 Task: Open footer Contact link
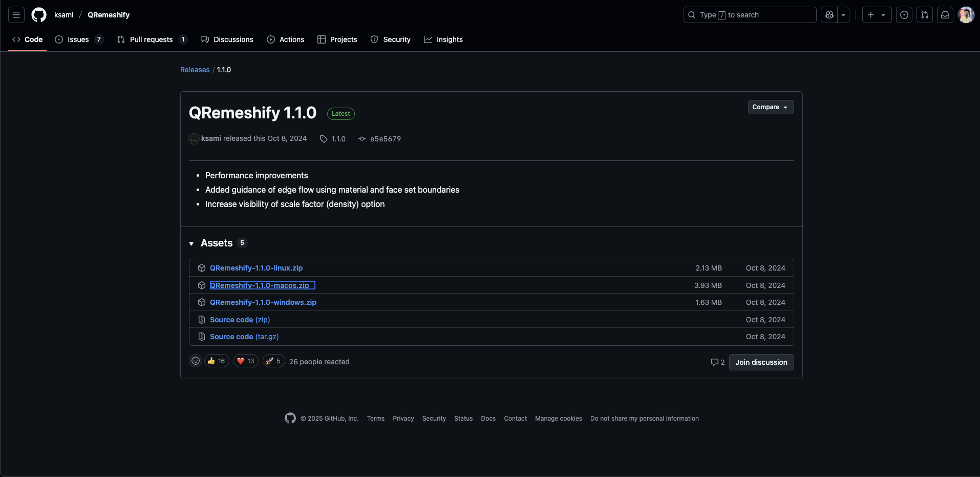point(516,419)
